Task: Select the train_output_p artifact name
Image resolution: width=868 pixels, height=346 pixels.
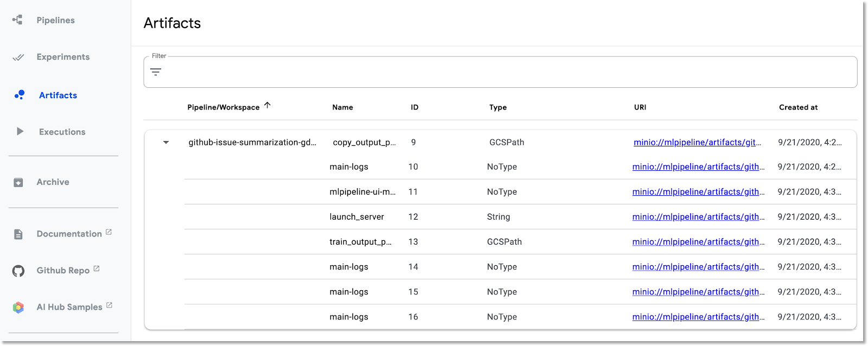Action: click(360, 242)
